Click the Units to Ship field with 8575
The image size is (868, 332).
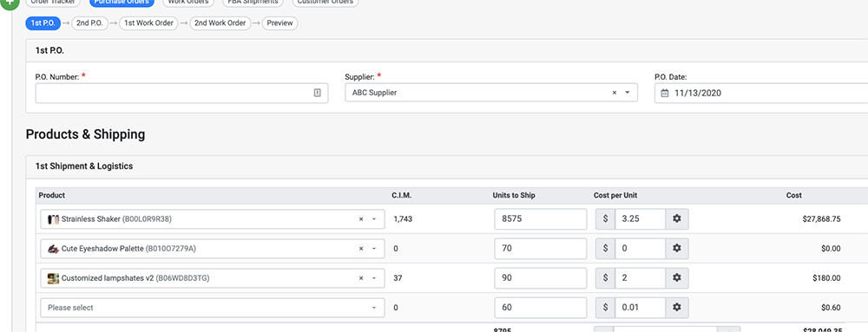tap(540, 218)
